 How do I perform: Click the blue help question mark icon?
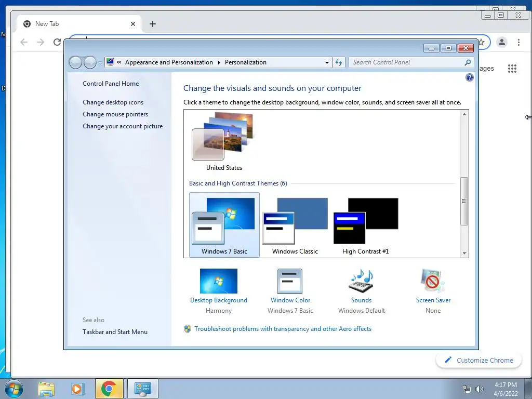click(469, 78)
